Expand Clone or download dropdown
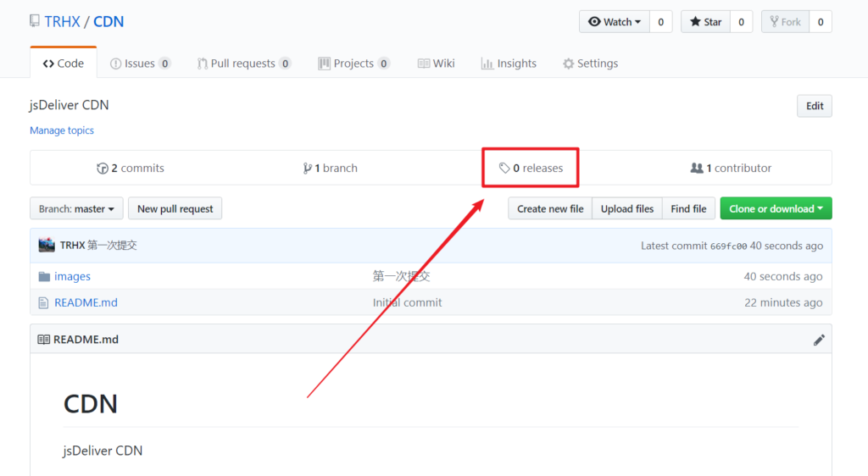 [x=776, y=208]
